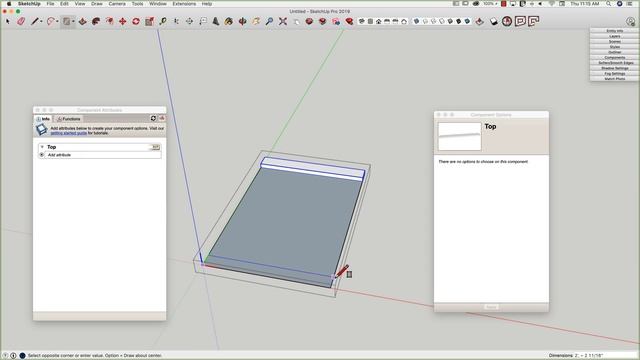The height and width of the screenshot is (360, 640).
Task: Open the Camera menu
Action: (x=117, y=4)
